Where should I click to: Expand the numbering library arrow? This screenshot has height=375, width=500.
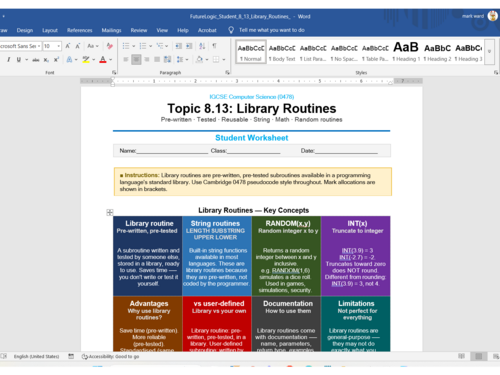[151, 46]
